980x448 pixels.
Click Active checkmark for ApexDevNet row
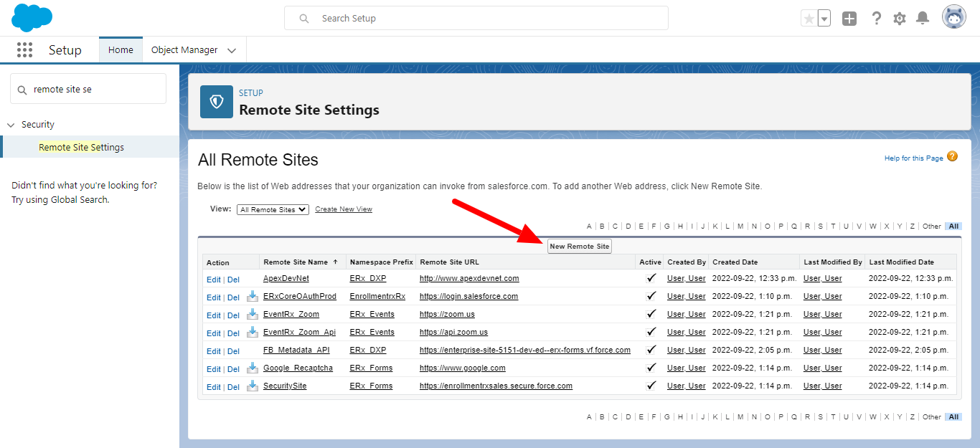click(651, 278)
